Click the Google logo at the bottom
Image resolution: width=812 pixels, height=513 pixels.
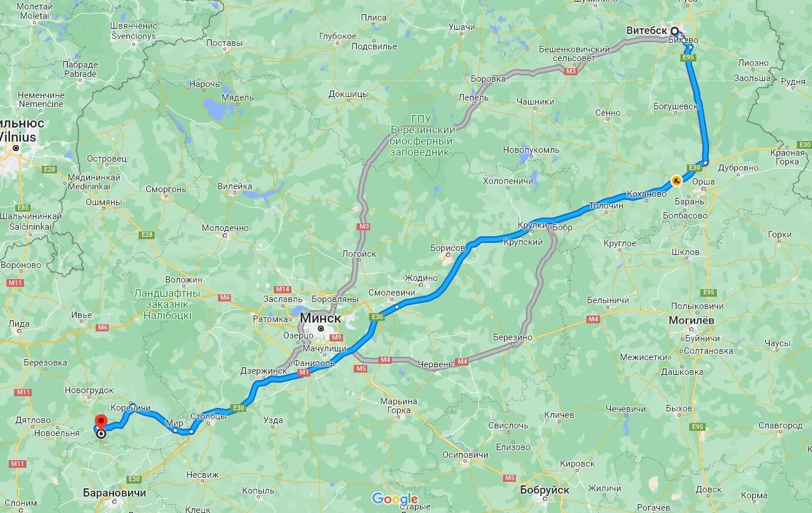coord(395,499)
